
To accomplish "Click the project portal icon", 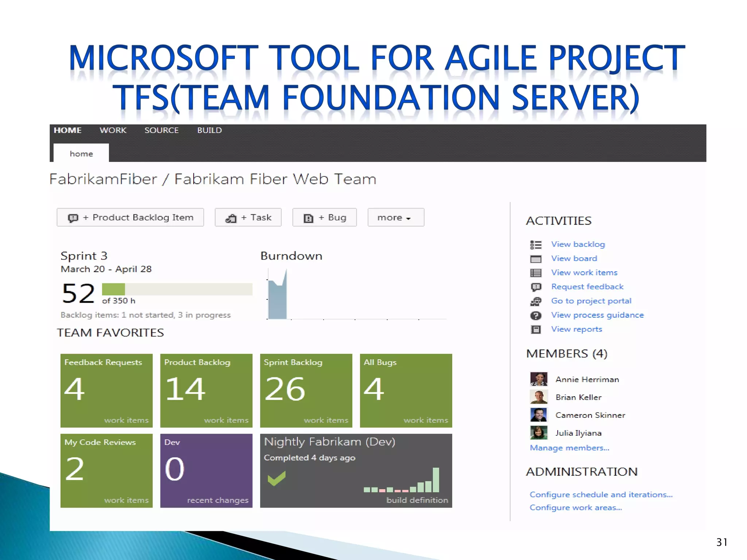I will point(535,301).
